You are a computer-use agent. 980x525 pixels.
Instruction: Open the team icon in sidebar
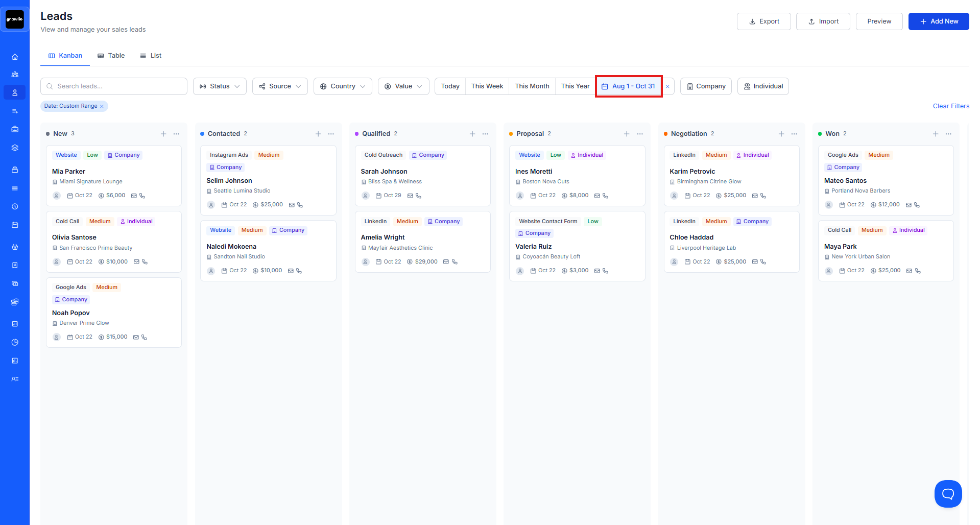(x=15, y=74)
